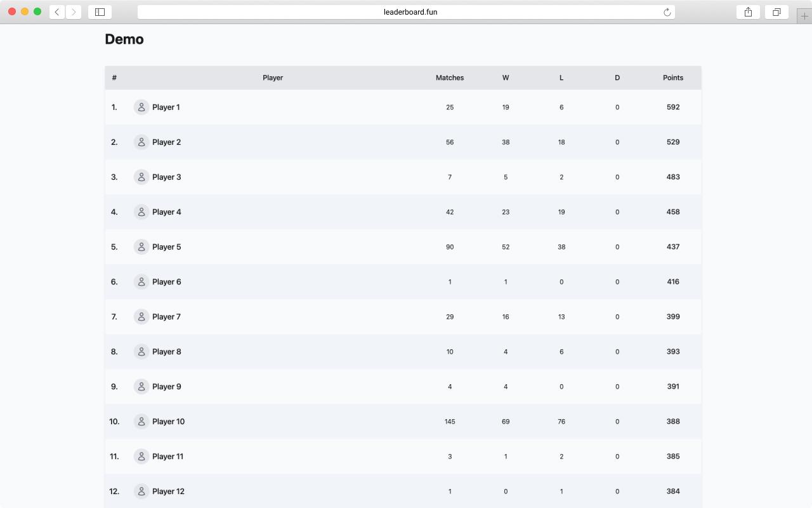Select the Player 11 name
The width and height of the screenshot is (812, 508).
168,457
